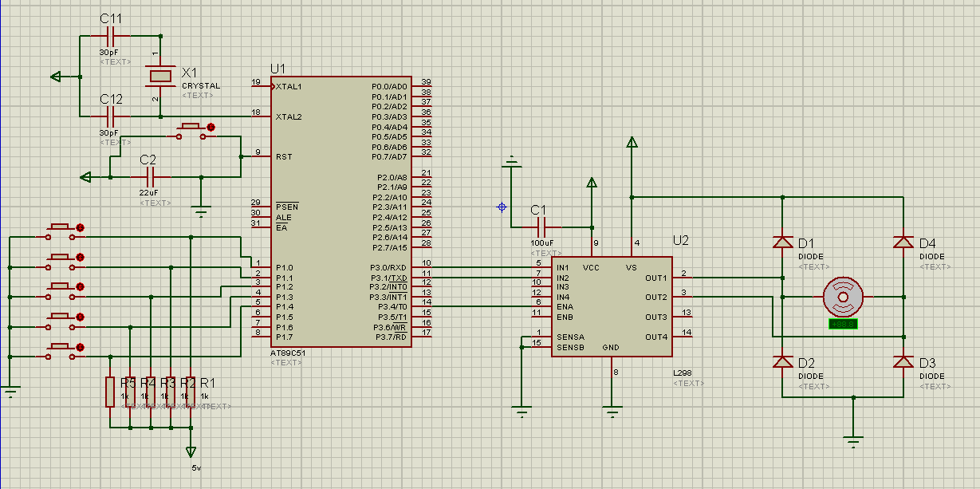Toggle red latch dot on reset button
980x489 pixels.
tap(211, 127)
